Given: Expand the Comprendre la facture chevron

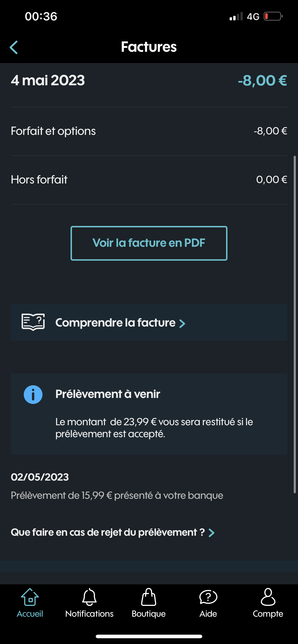Looking at the screenshot, I should (x=182, y=323).
